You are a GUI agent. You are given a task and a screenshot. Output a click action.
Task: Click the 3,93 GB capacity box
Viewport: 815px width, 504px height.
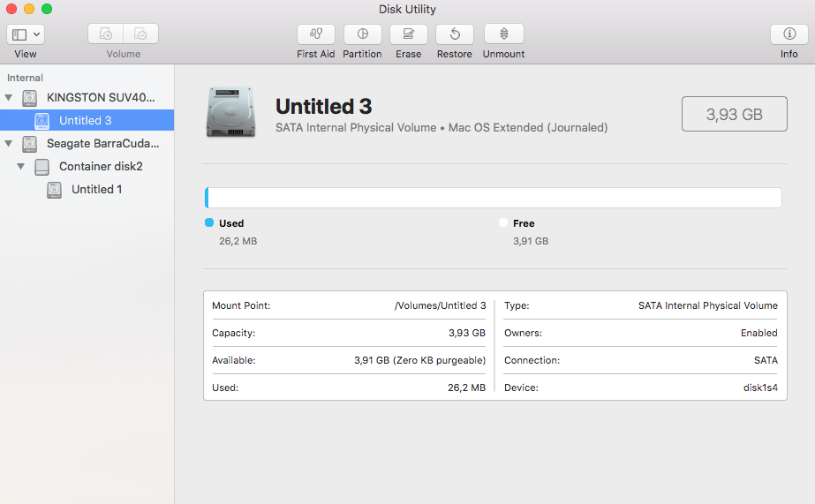(x=734, y=114)
